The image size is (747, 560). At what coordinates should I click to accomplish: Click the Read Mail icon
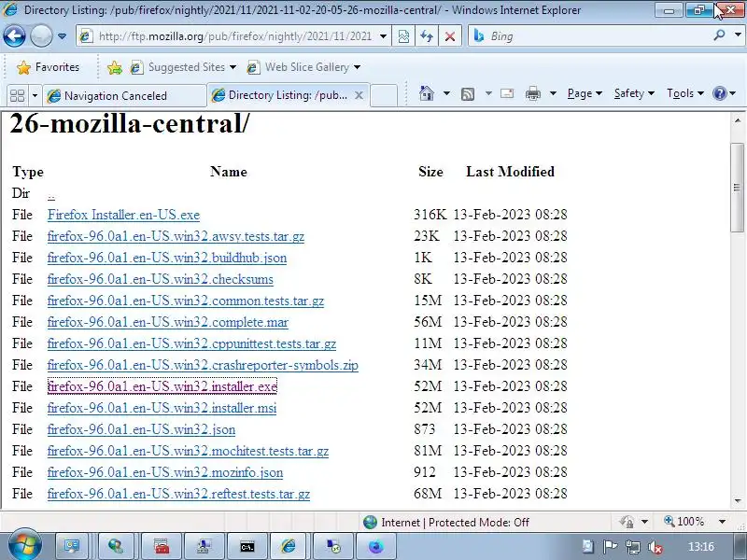(x=507, y=93)
